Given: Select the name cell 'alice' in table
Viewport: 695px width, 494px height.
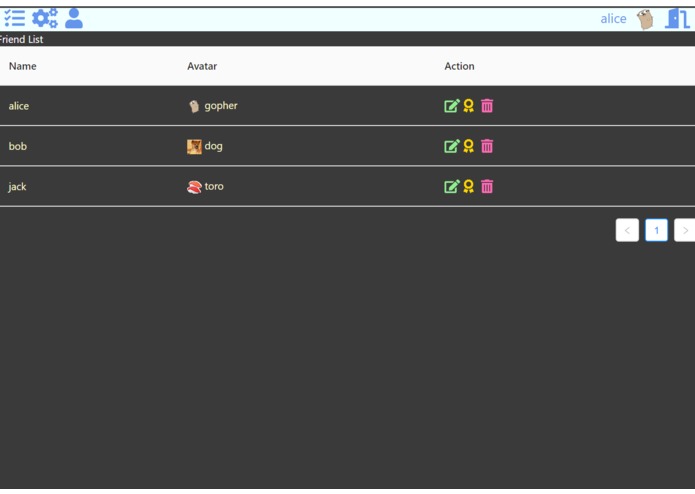Looking at the screenshot, I should click(x=19, y=106).
